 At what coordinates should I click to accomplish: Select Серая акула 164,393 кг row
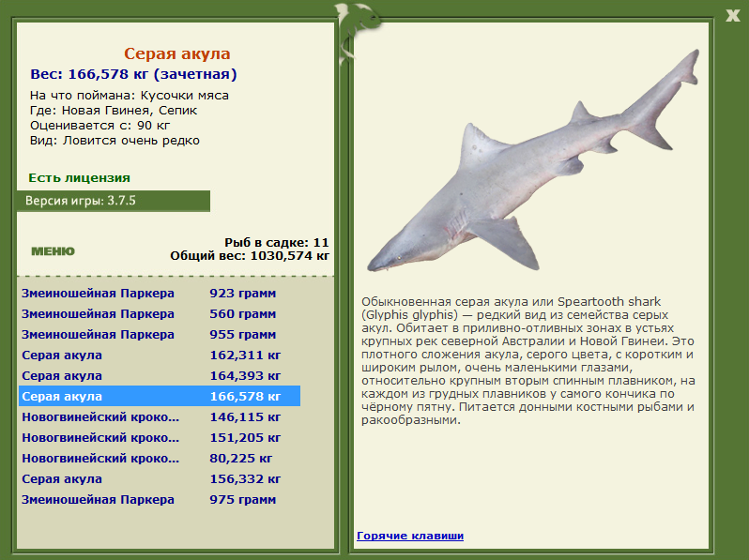(x=160, y=375)
